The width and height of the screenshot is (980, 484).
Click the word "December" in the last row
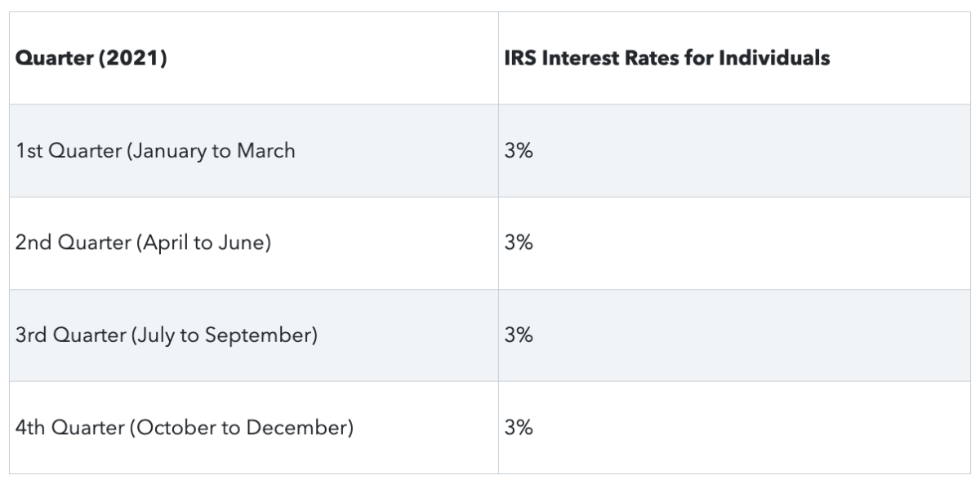pos(301,428)
